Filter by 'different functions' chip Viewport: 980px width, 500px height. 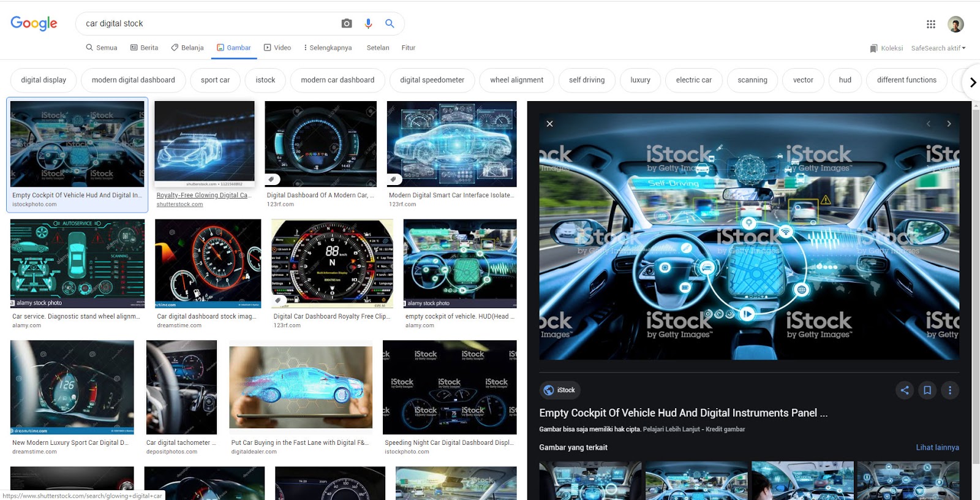pos(907,80)
